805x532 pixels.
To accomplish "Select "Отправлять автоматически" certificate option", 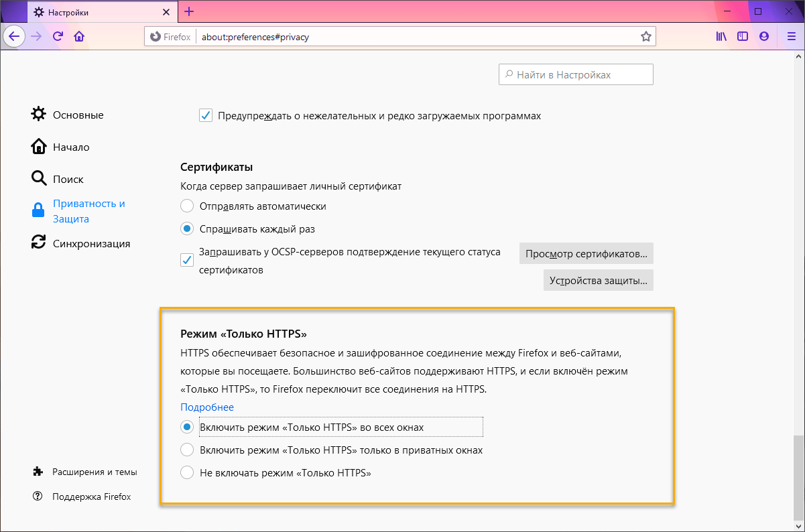I will tap(188, 206).
